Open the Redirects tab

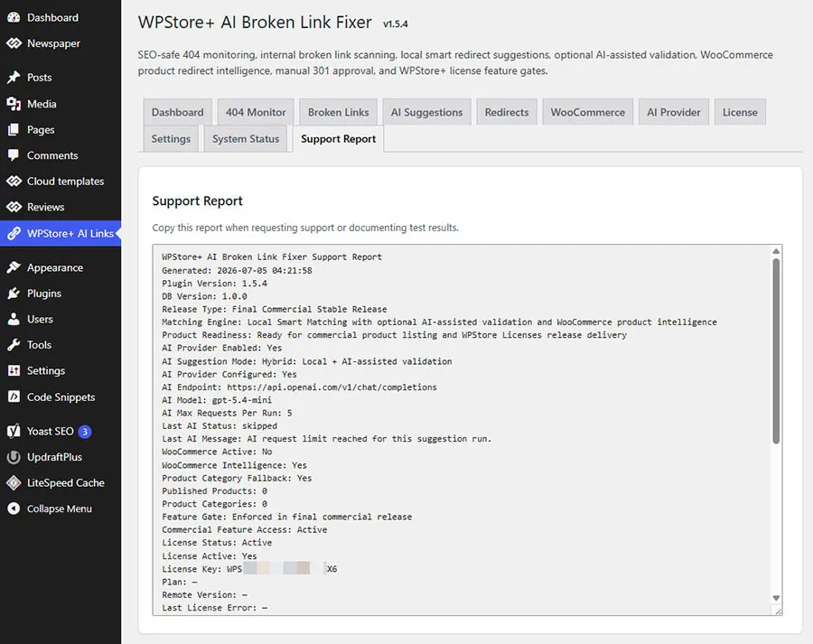click(507, 112)
